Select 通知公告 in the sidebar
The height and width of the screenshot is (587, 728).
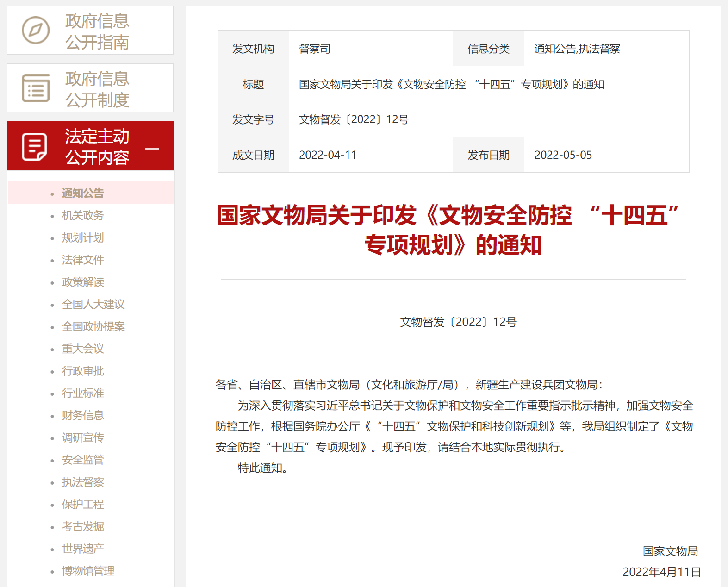tap(83, 193)
